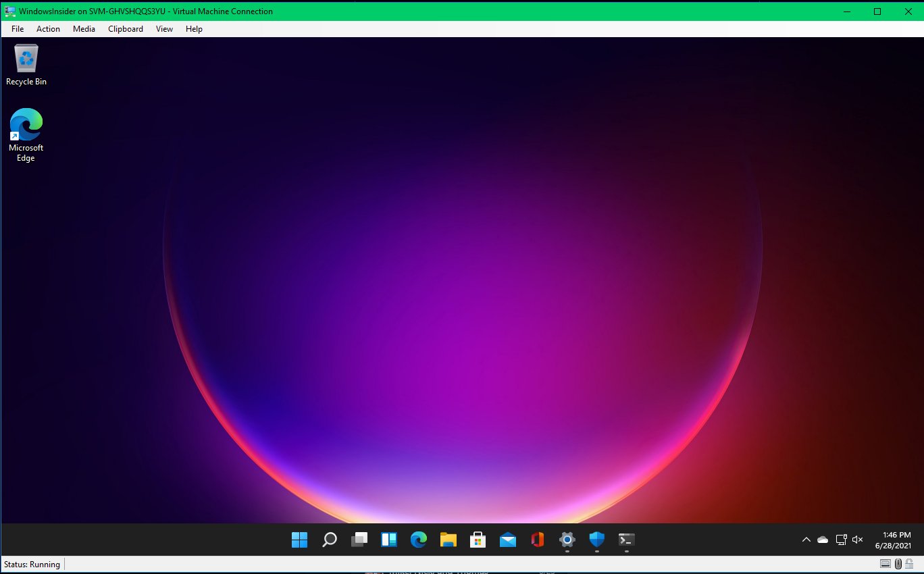The image size is (924, 574).
Task: Open OneDrive from the system tray
Action: click(823, 540)
